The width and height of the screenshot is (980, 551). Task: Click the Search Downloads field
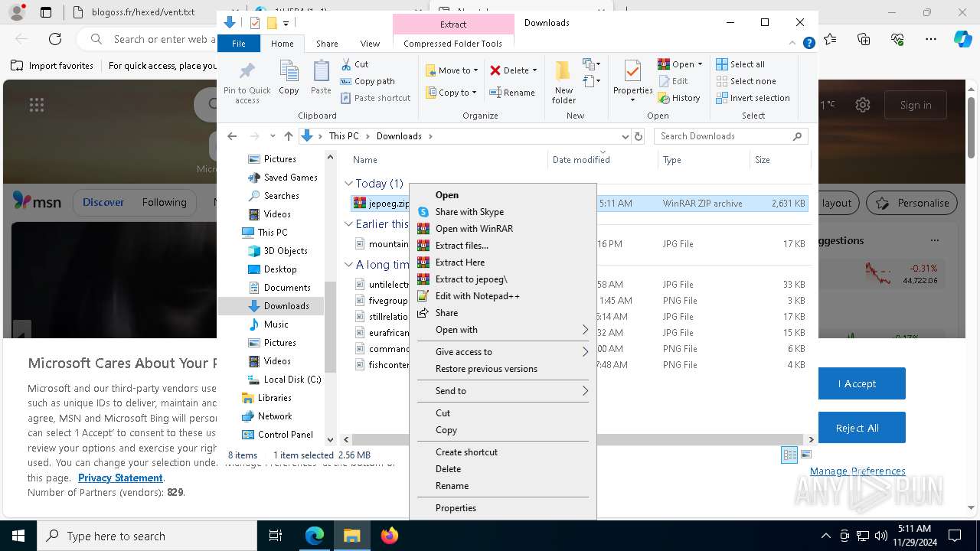(730, 136)
